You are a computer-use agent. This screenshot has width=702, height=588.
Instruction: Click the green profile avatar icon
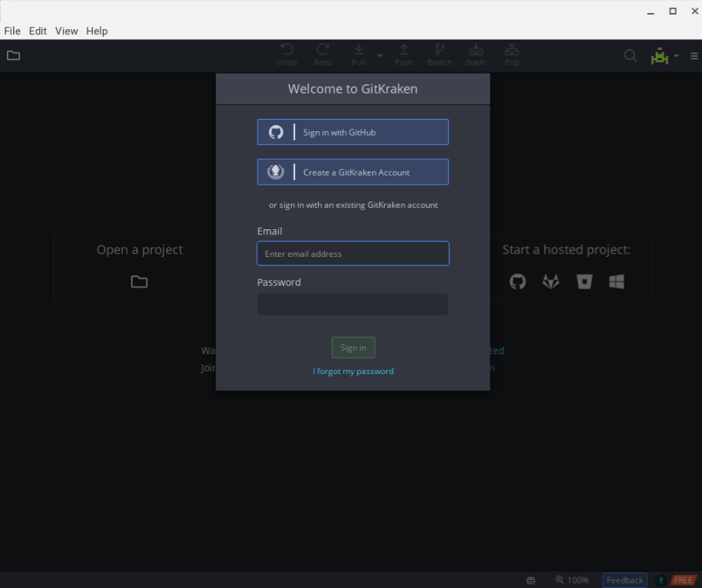(x=660, y=56)
